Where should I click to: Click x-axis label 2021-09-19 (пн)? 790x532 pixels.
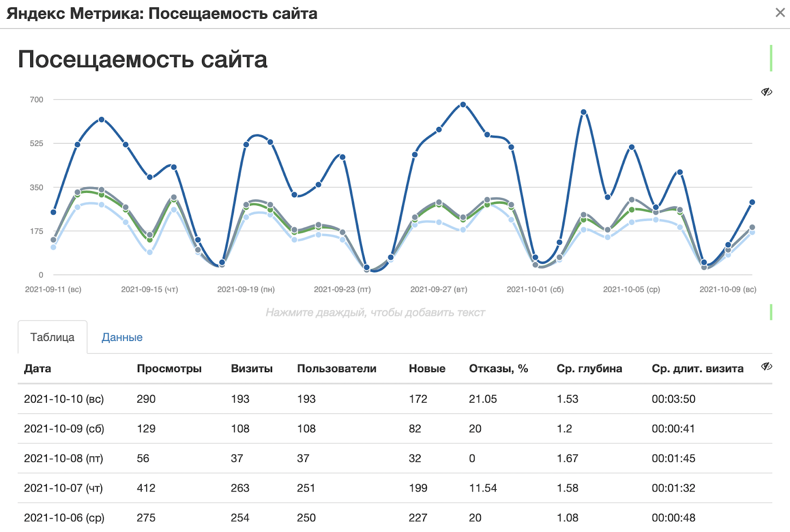246,289
